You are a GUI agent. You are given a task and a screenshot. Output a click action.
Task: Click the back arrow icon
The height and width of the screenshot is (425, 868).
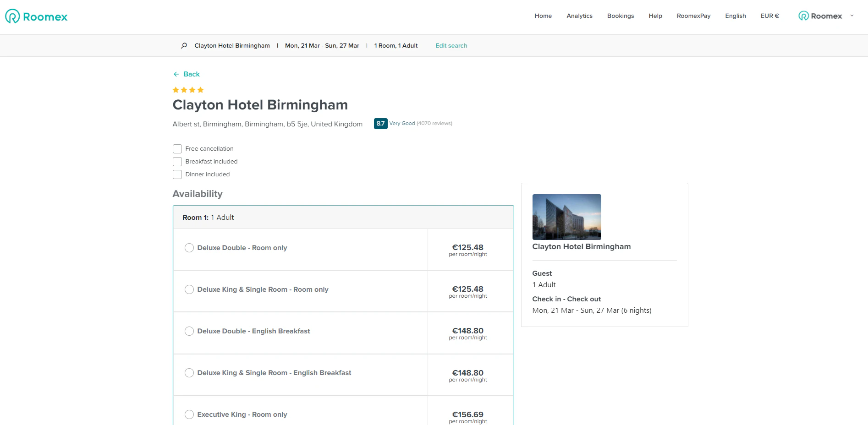click(x=176, y=74)
